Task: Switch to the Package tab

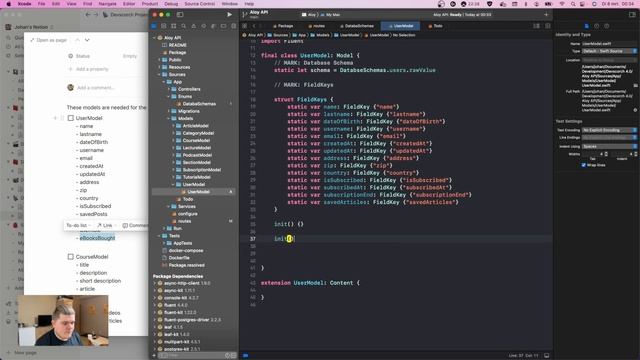Action: 283,26
